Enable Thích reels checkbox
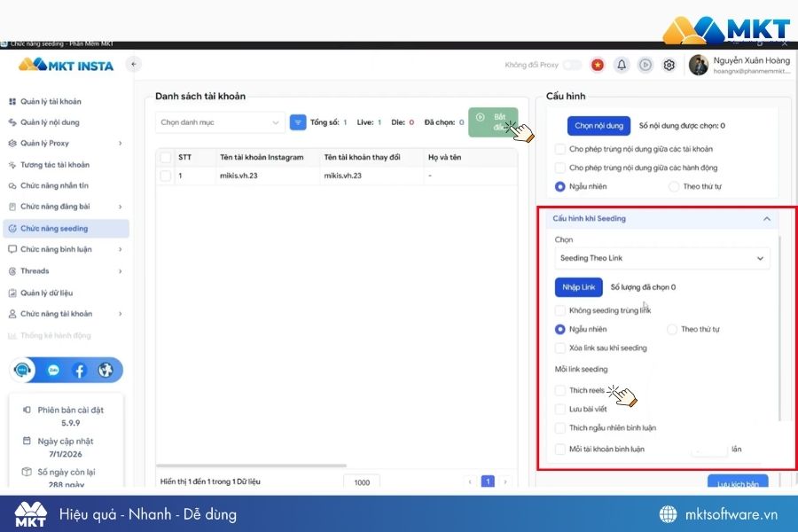The image size is (798, 532). tap(559, 390)
